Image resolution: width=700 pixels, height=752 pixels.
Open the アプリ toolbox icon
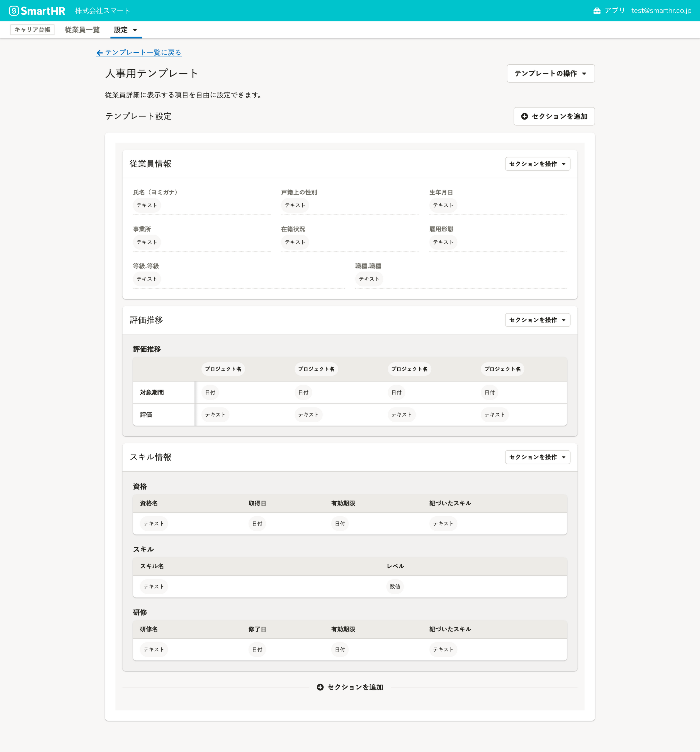(597, 11)
